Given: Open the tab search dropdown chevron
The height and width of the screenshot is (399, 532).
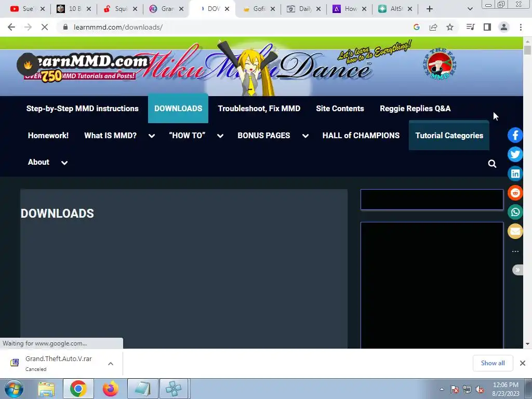Looking at the screenshot, I should pos(470,9).
